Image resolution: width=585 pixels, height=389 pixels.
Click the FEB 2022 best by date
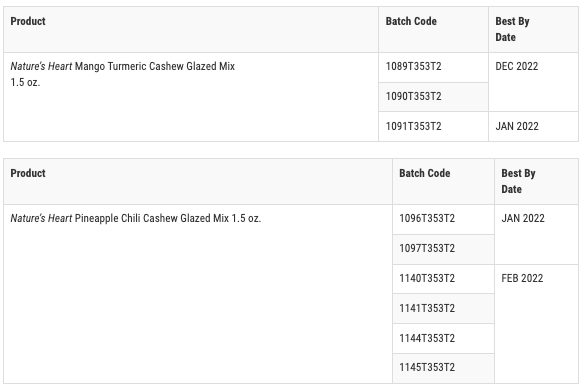coord(522,278)
